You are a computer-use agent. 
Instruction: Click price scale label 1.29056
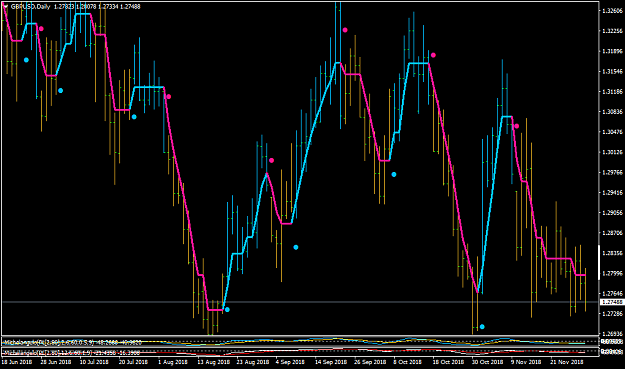612,213
